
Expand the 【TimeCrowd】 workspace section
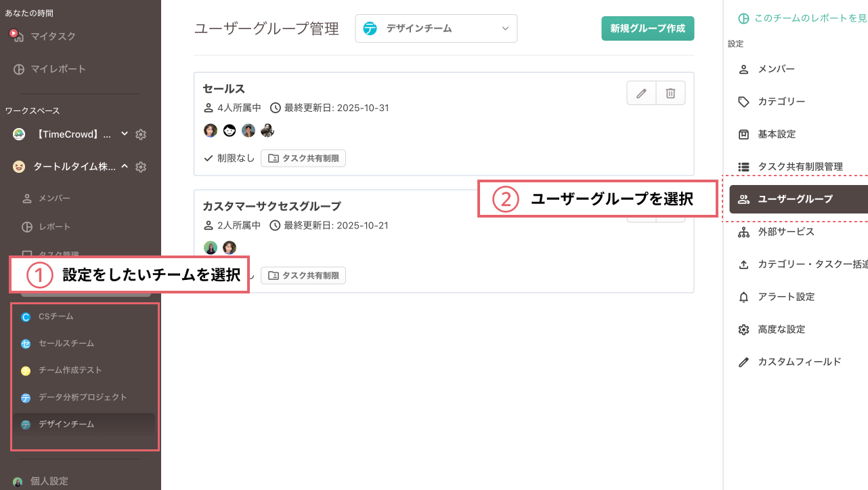[x=124, y=134]
